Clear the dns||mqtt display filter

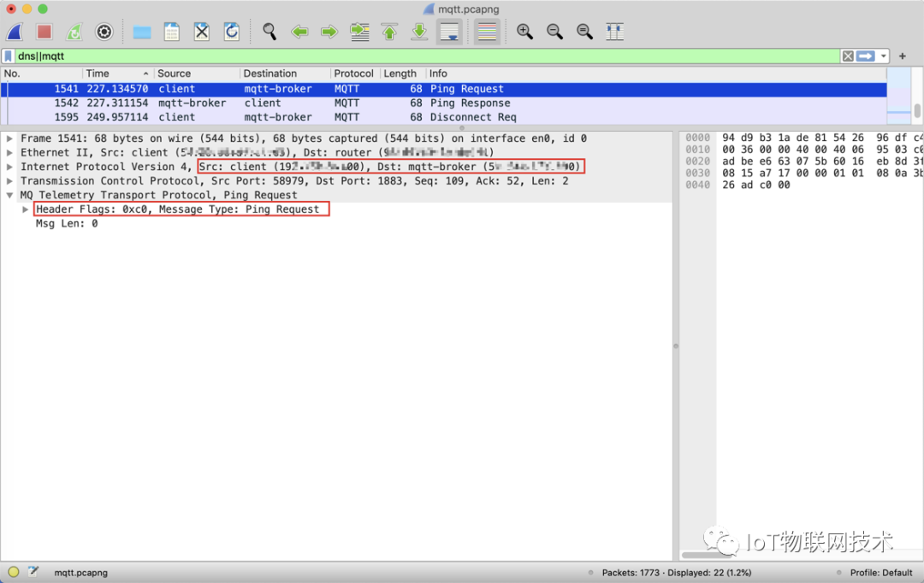(x=847, y=56)
